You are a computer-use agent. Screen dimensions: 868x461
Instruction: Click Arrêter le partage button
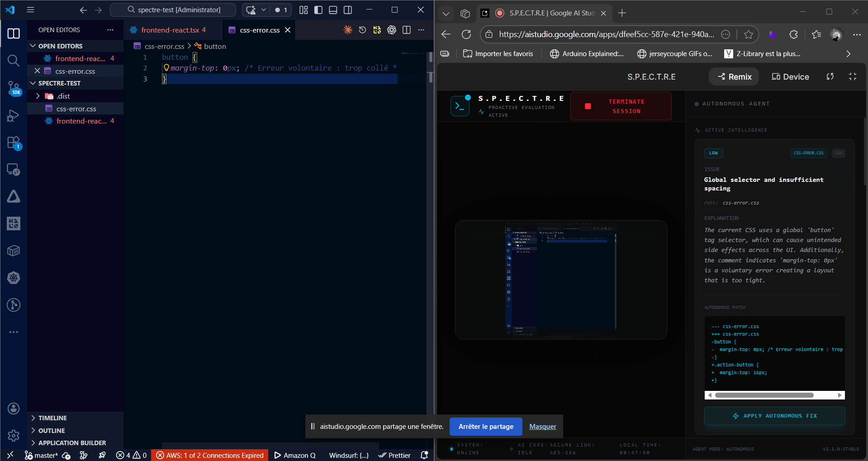486,427
